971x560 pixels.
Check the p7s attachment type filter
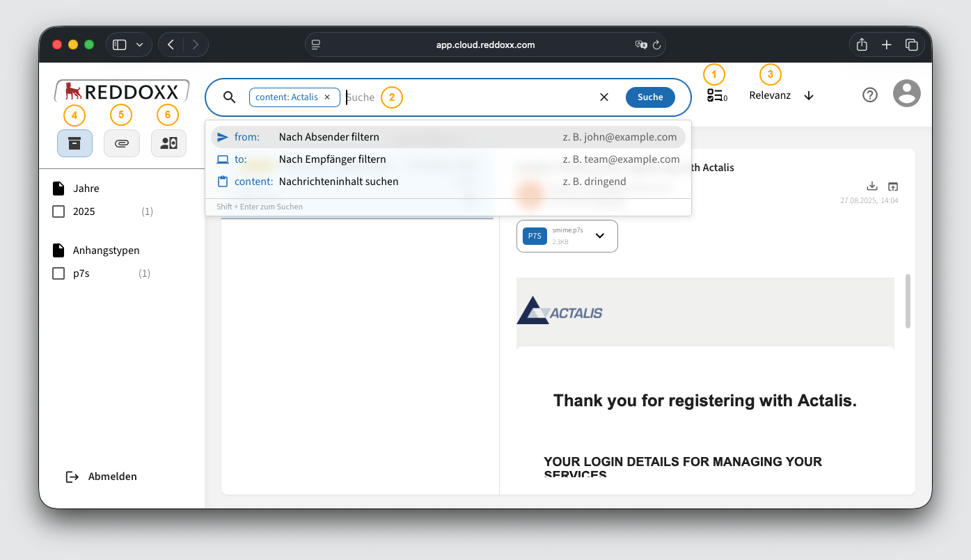point(59,273)
